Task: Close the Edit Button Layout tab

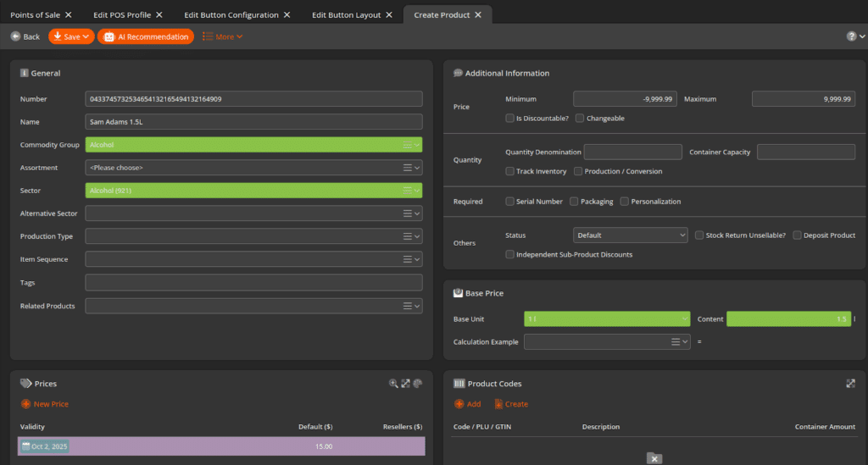Action: click(388, 15)
